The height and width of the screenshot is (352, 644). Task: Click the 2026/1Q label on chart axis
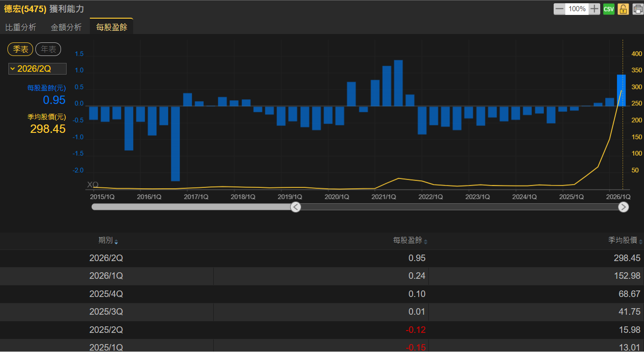(x=618, y=197)
